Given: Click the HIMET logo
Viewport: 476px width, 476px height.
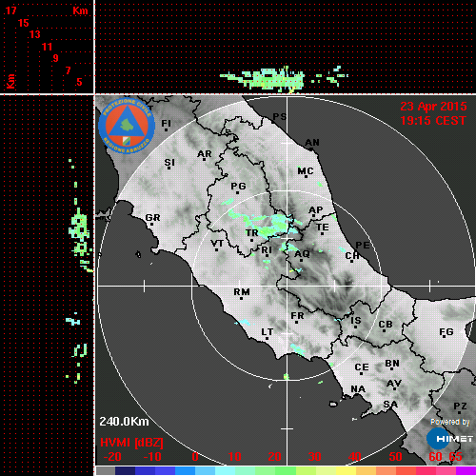Looking at the screenshot, I should click(x=450, y=439).
